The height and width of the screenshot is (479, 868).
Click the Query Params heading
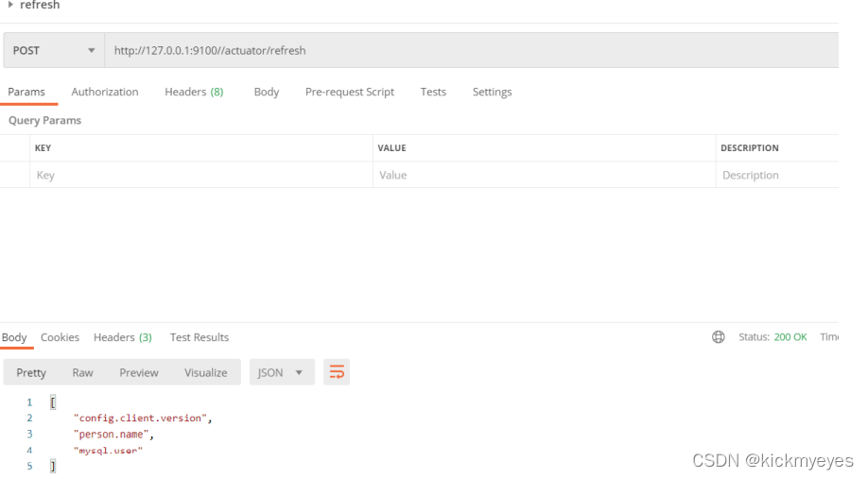[44, 120]
